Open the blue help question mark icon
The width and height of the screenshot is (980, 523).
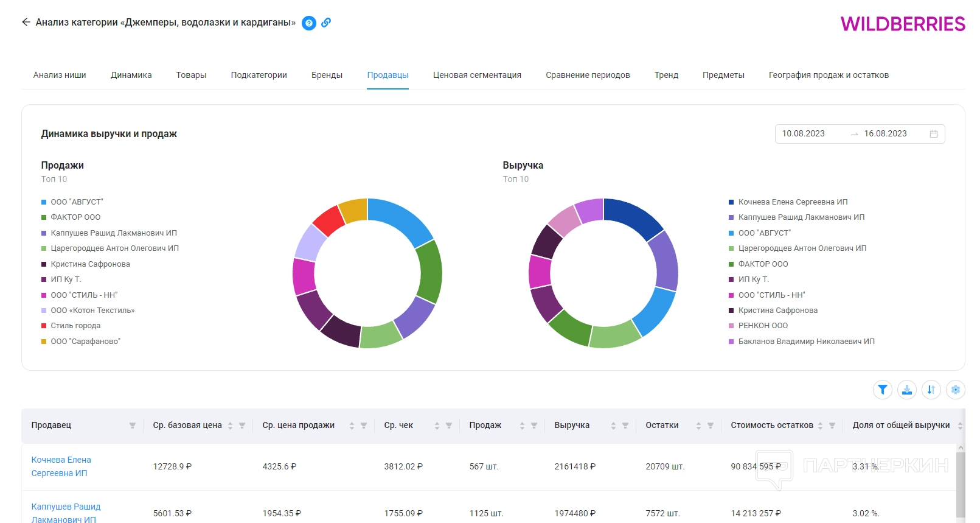pos(309,23)
